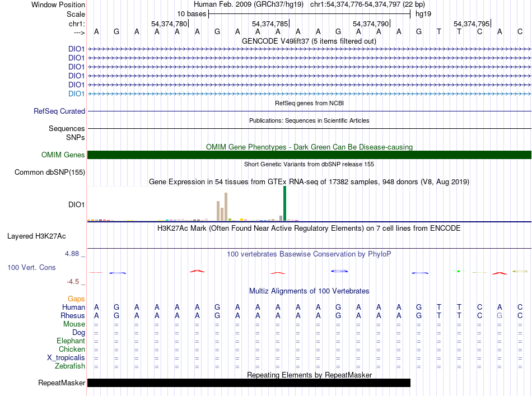Open Common dbSNP(155) track settings label

pos(49,173)
